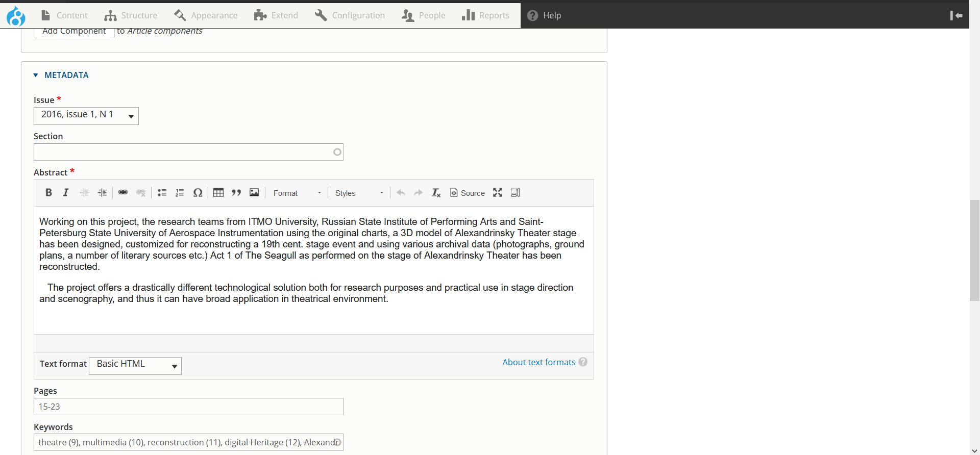Screen dimensions: 980x455
Task: Click the remove format icon
Action: coord(436,193)
